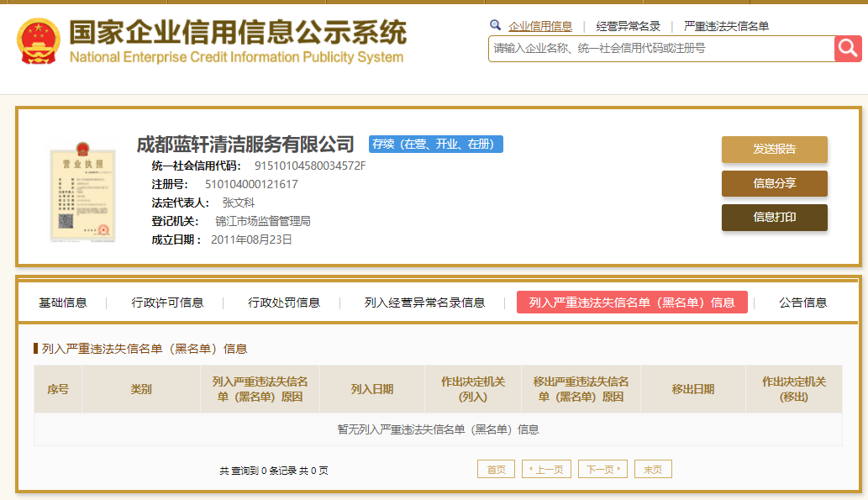
Task: Switch to the 列入经营异常名录信息 tab
Action: point(424,303)
